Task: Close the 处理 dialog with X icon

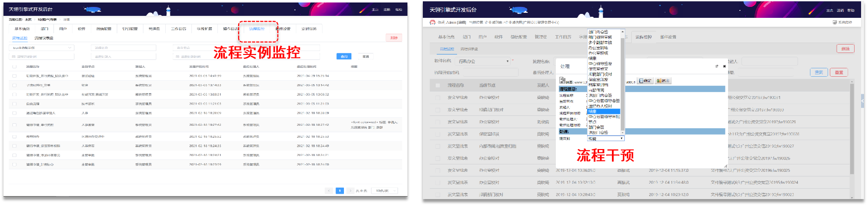Action: (x=724, y=66)
